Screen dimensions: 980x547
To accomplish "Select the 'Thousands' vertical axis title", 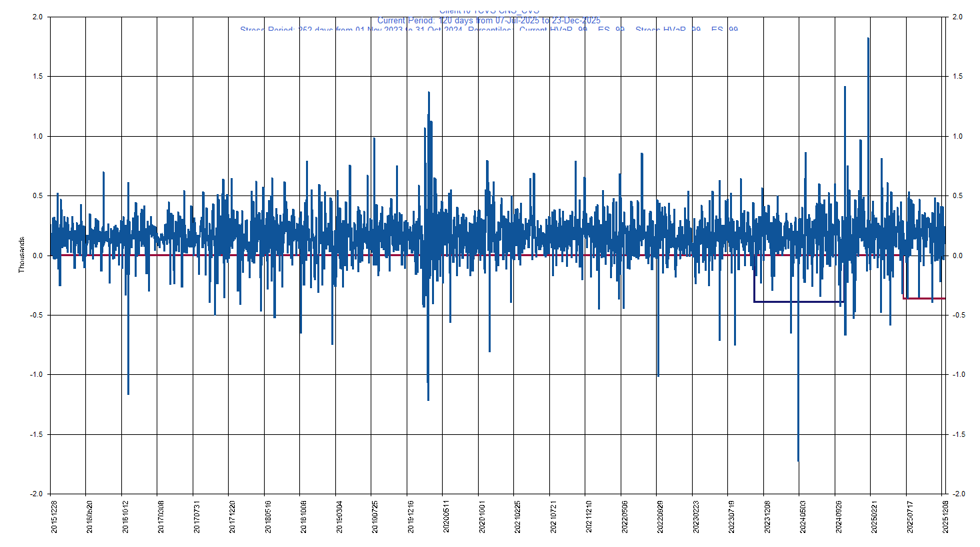I will [x=21, y=255].
